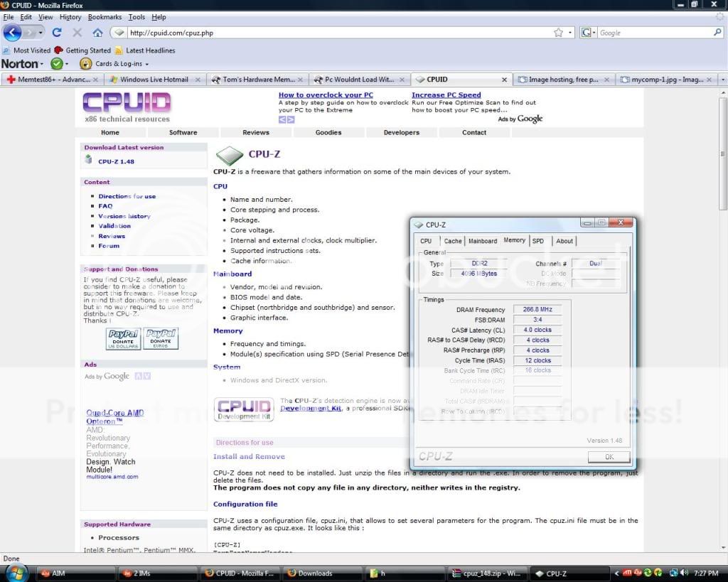728x582 pixels.
Task: Close the Tom's Hardware tab
Action: [x=300, y=80]
